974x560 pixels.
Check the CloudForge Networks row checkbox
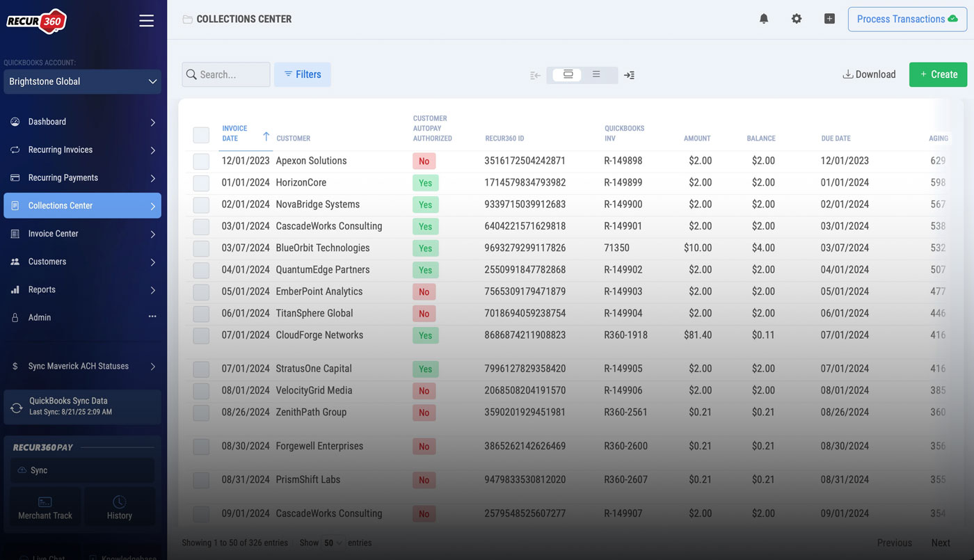click(x=201, y=335)
